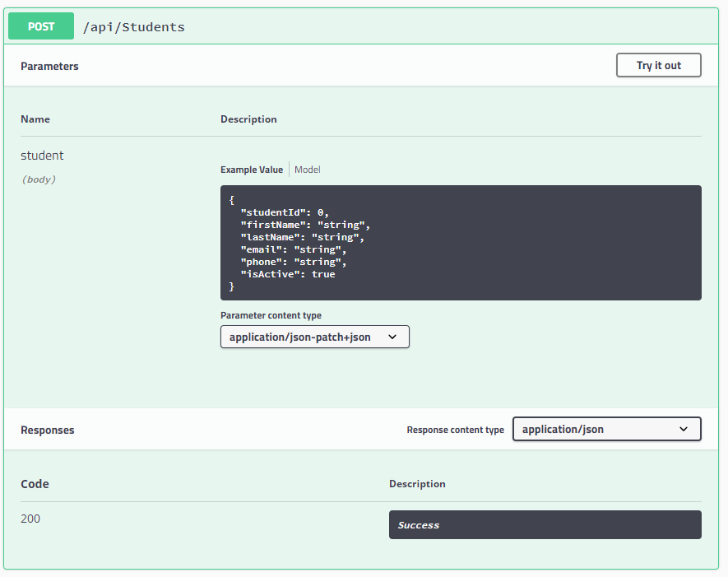The image size is (728, 577).
Task: Open the Parameter content type dropdown
Action: (314, 337)
